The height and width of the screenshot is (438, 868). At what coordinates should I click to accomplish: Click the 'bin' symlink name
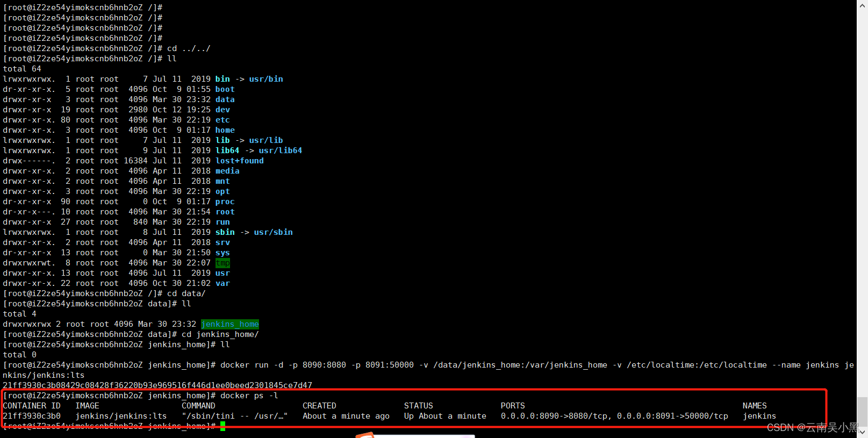[223, 79]
